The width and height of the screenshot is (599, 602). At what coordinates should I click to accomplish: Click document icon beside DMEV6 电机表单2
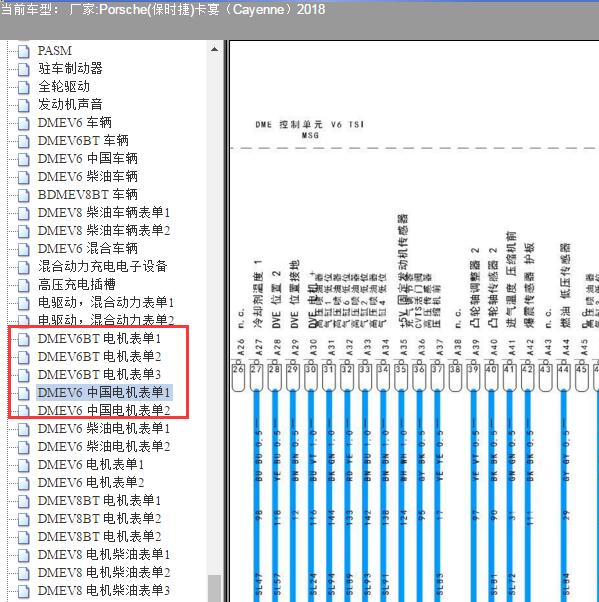coord(23,483)
